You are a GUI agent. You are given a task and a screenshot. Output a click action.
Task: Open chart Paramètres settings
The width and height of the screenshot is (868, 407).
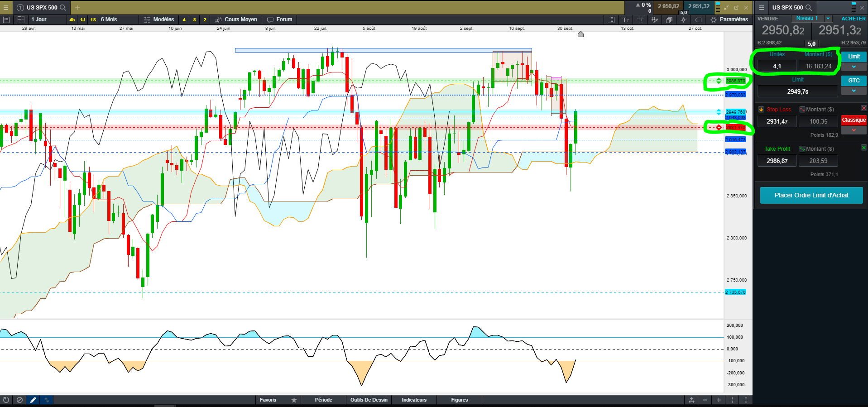729,19
